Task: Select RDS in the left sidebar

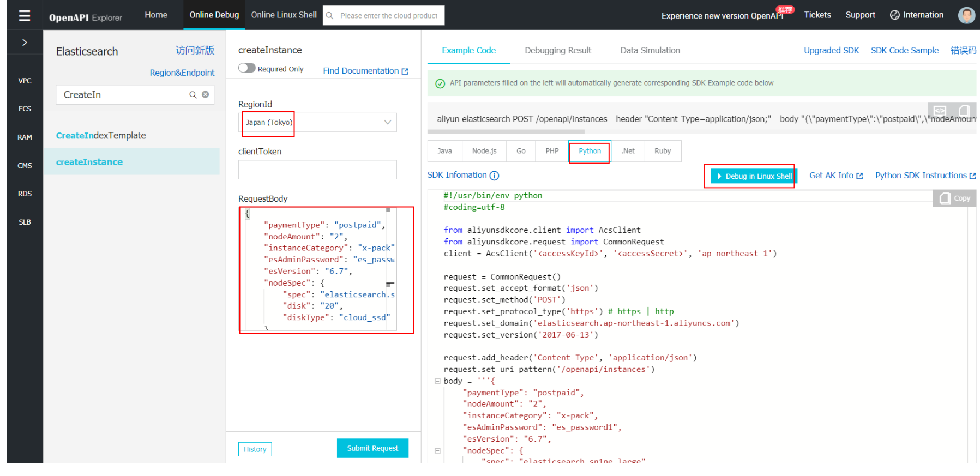Action: point(25,194)
